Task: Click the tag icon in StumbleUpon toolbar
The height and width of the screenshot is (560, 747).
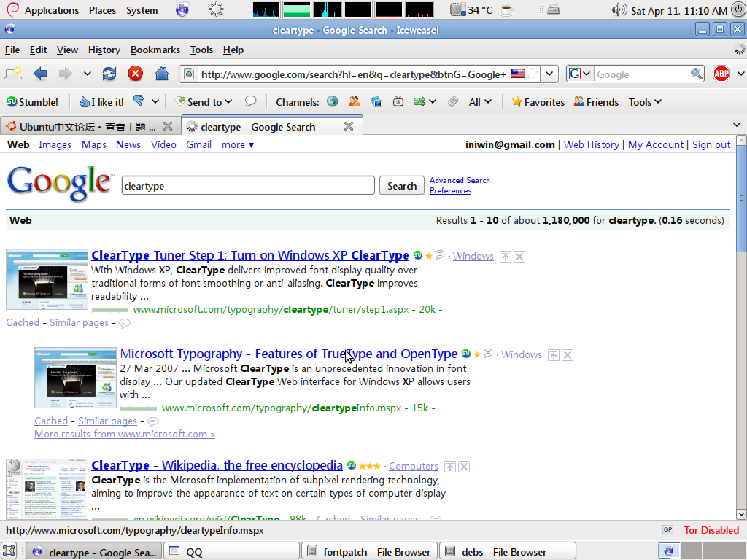Action: tap(453, 101)
